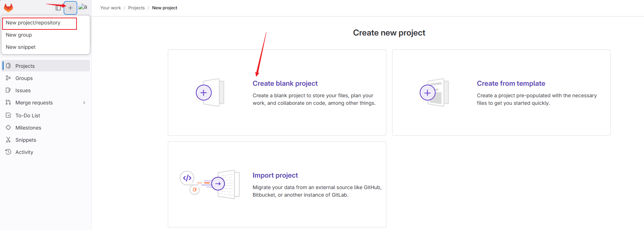Open the user avatar menu
The height and width of the screenshot is (230, 644).
coord(83,8)
